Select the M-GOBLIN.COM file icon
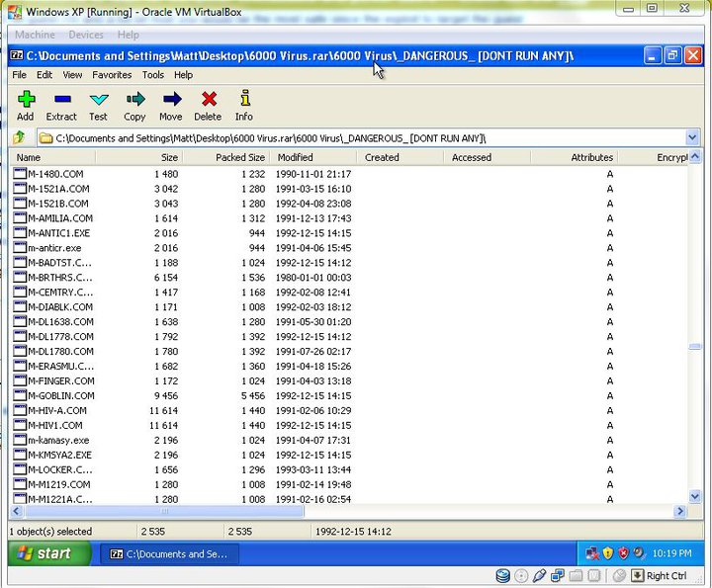 [x=20, y=395]
